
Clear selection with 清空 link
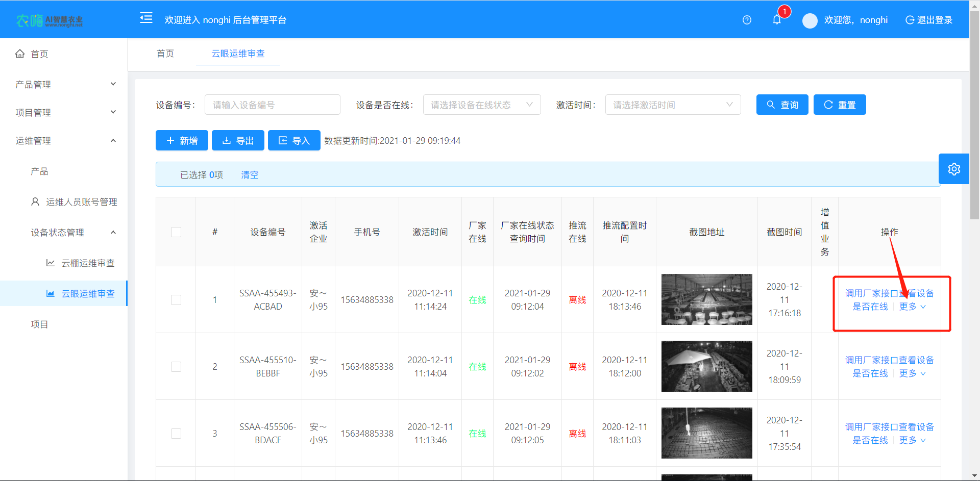[x=250, y=175]
